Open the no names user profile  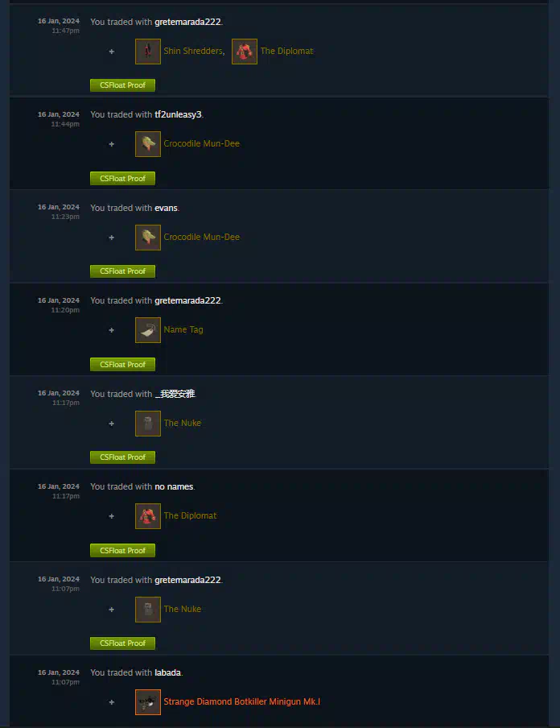174,486
